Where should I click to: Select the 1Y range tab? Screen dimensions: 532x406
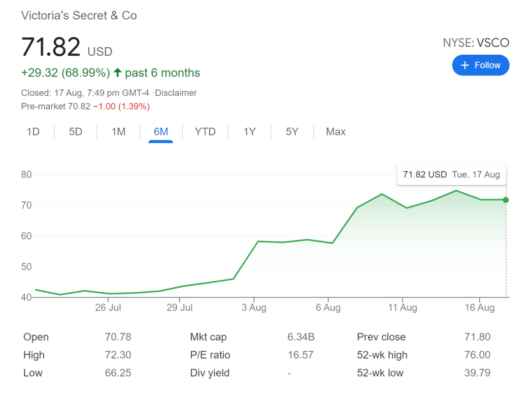point(249,132)
